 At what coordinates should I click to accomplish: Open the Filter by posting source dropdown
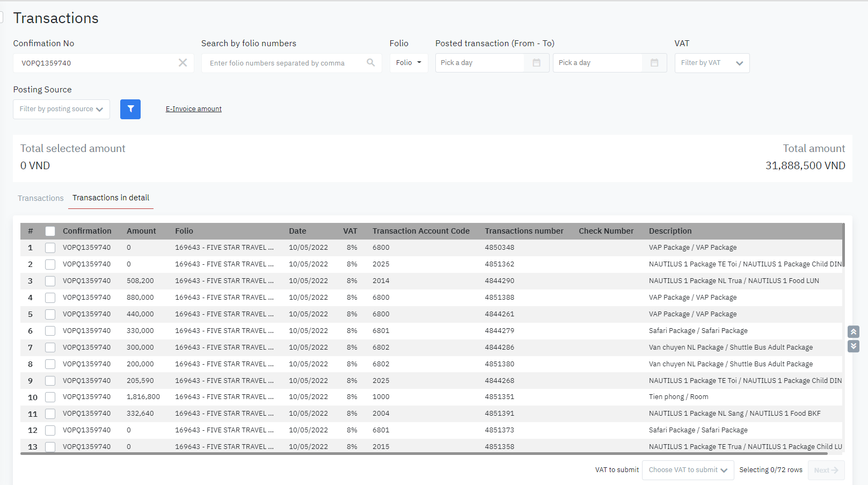tap(61, 109)
